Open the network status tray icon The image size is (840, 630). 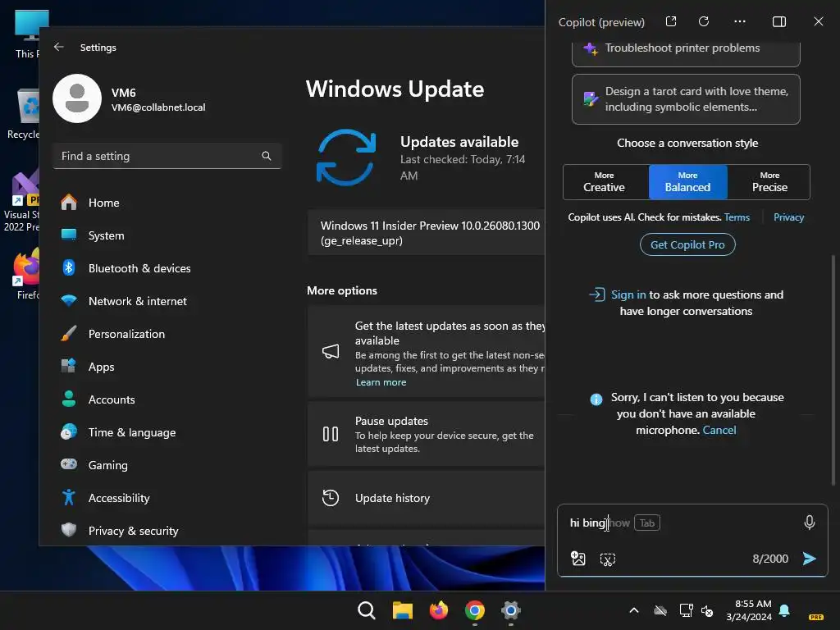click(686, 610)
